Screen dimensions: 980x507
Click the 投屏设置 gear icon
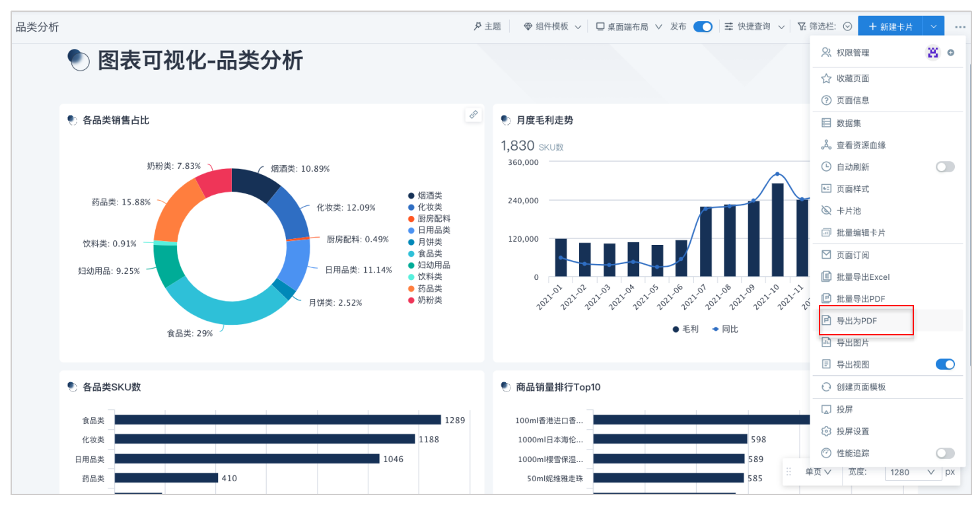[825, 431]
